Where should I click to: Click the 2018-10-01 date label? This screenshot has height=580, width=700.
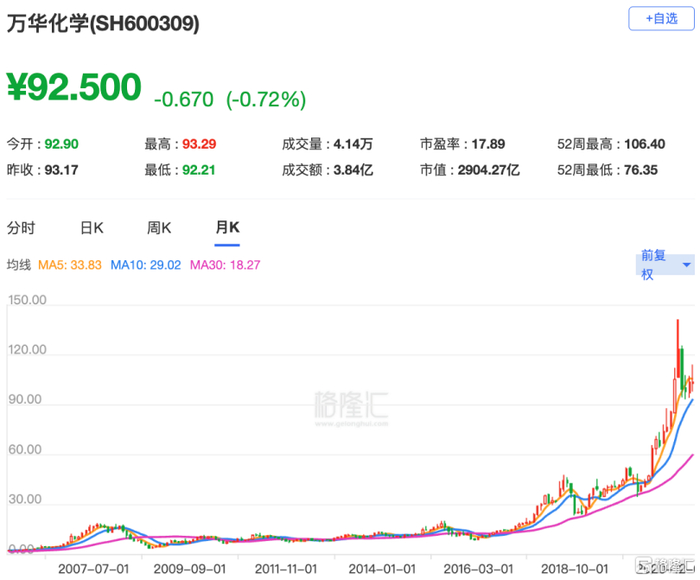(575, 569)
